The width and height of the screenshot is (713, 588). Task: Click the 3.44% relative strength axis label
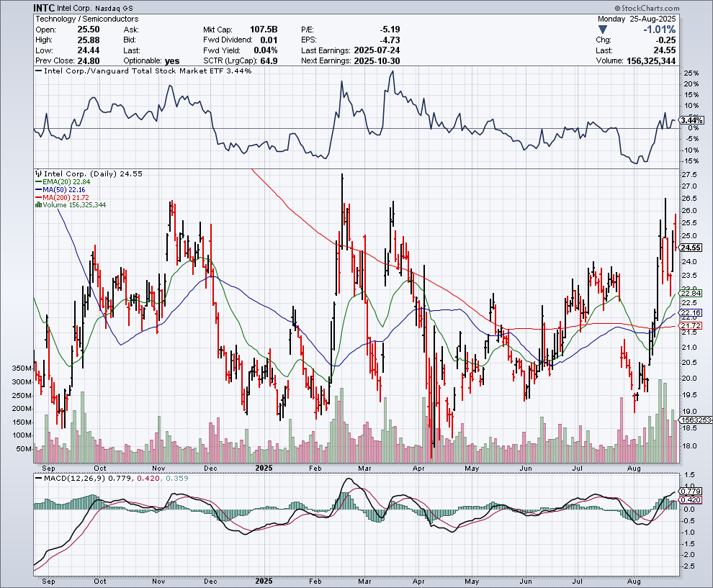pyautogui.click(x=691, y=120)
